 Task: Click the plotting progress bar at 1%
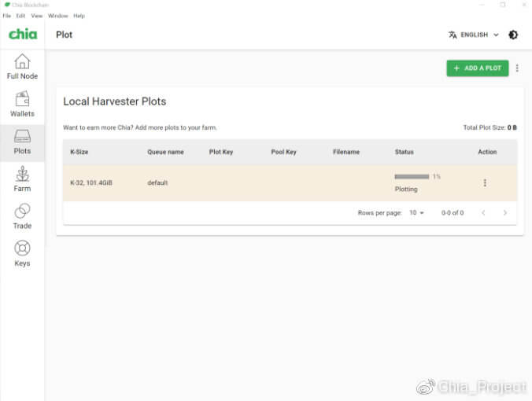[x=412, y=176]
